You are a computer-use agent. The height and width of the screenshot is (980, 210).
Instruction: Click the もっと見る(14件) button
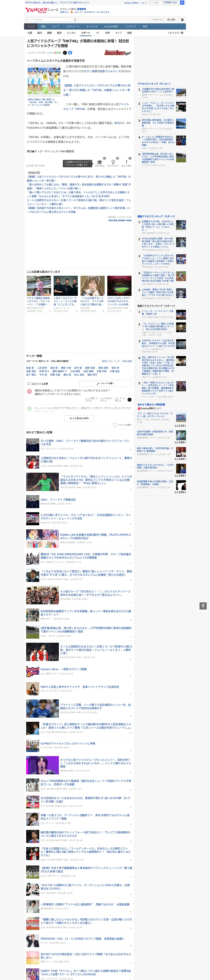click(x=79, y=418)
